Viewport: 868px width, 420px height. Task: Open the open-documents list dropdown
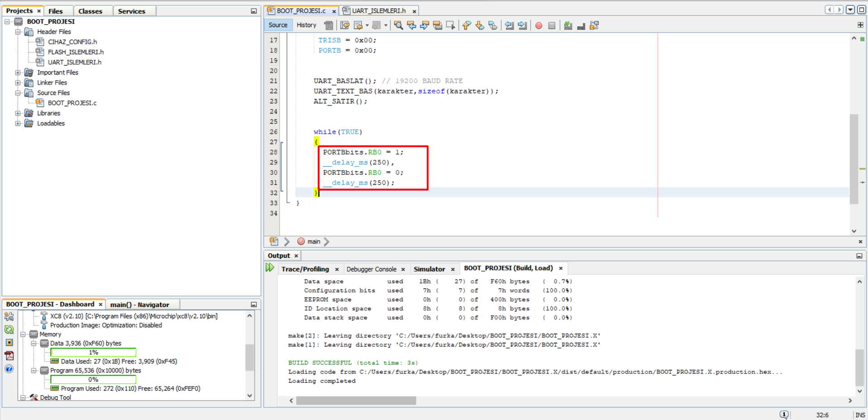pos(850,9)
